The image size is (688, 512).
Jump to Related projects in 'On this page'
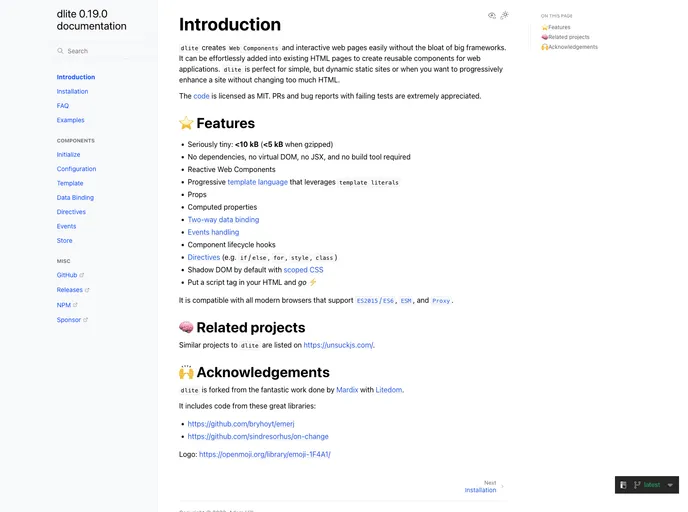(x=565, y=37)
